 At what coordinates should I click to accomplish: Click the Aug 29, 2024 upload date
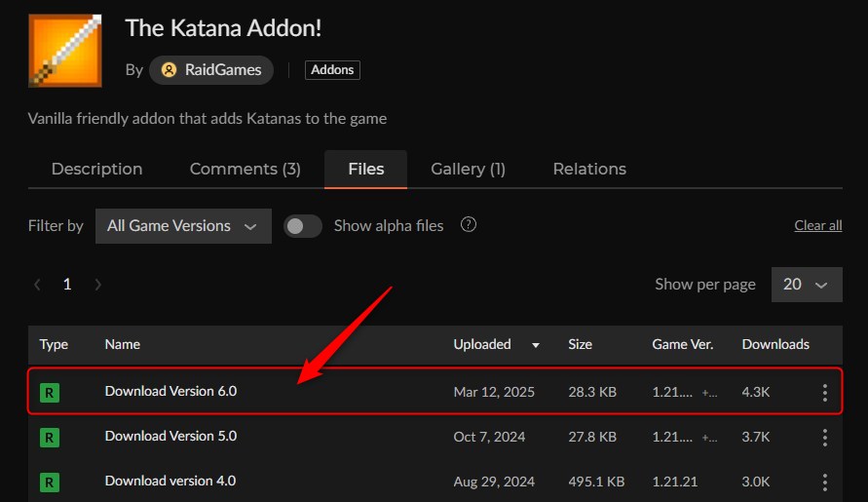pos(494,483)
